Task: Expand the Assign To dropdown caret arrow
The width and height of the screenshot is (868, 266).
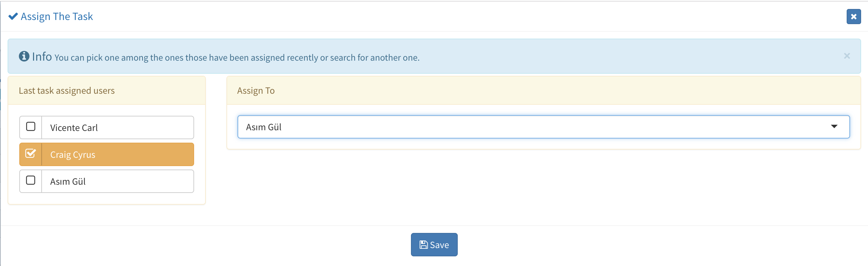Action: click(834, 126)
